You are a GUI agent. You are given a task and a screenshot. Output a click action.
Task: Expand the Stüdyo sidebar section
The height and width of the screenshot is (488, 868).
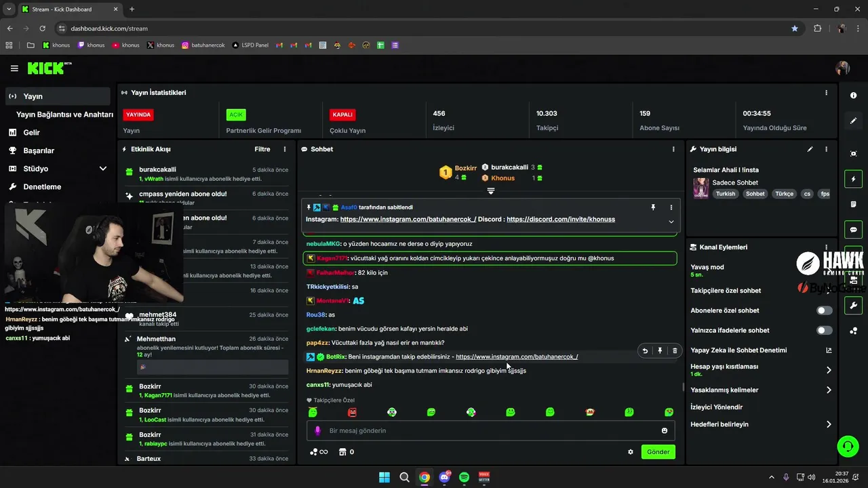[103, 169]
